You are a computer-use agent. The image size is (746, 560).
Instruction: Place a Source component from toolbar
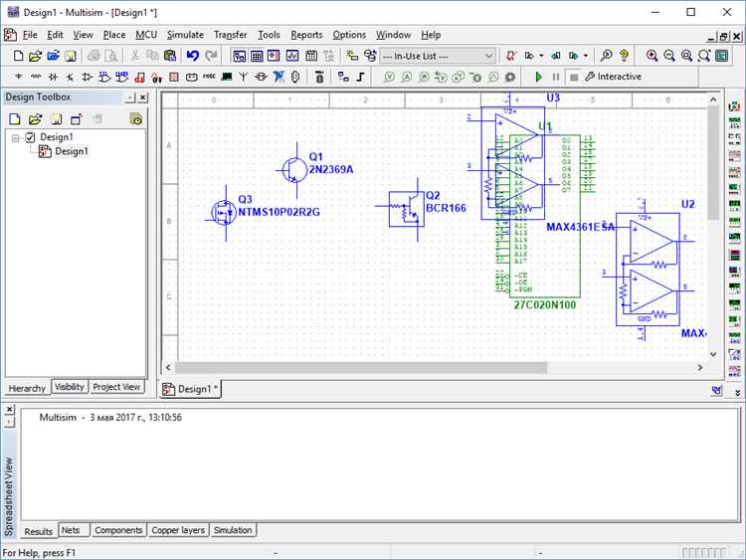pyautogui.click(x=18, y=77)
